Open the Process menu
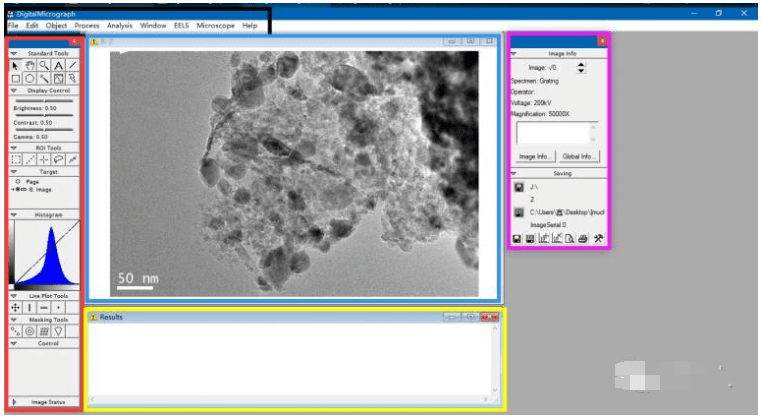762x420 pixels. click(x=87, y=25)
